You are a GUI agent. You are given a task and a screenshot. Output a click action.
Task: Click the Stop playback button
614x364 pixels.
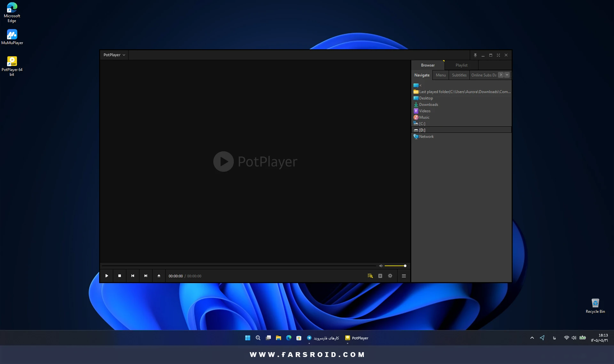pyautogui.click(x=120, y=276)
